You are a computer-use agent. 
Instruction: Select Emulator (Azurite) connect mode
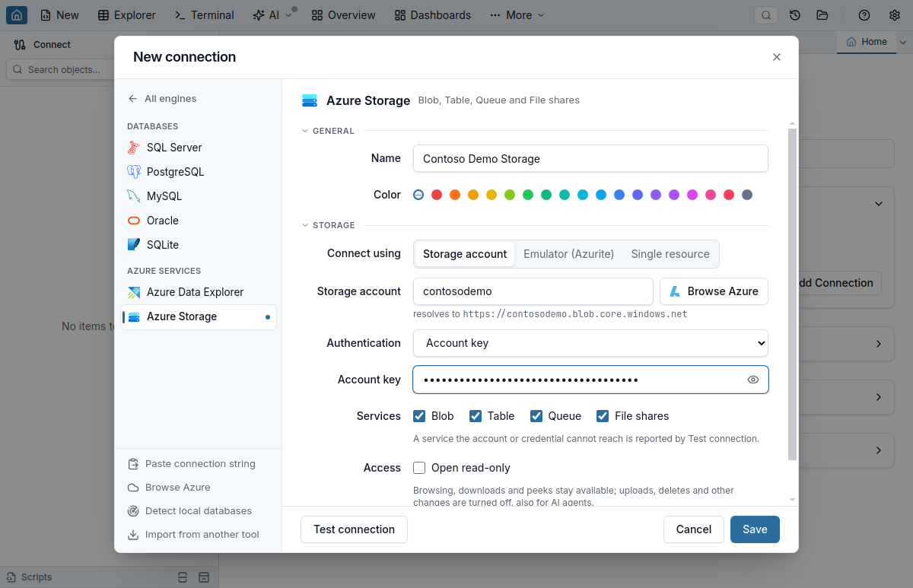[569, 254]
